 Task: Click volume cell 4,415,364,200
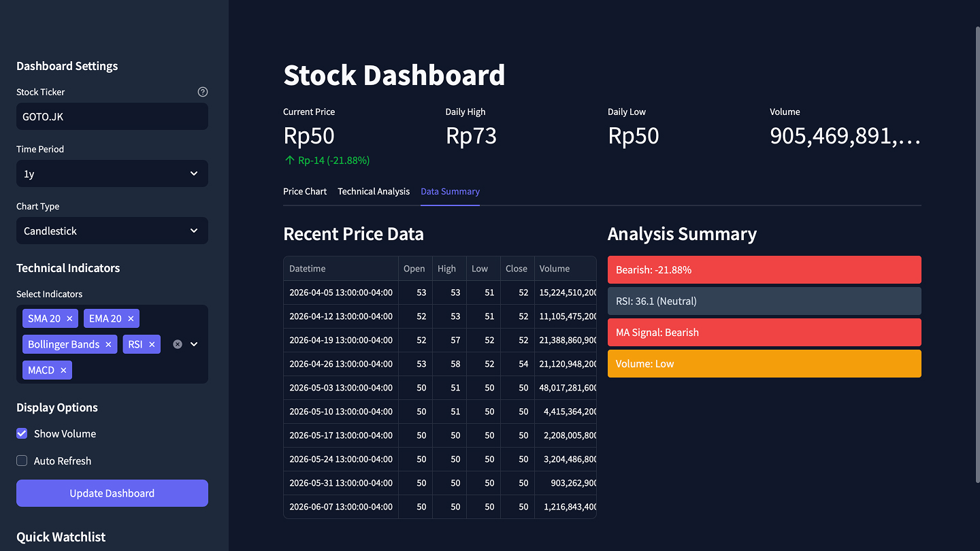coord(566,412)
